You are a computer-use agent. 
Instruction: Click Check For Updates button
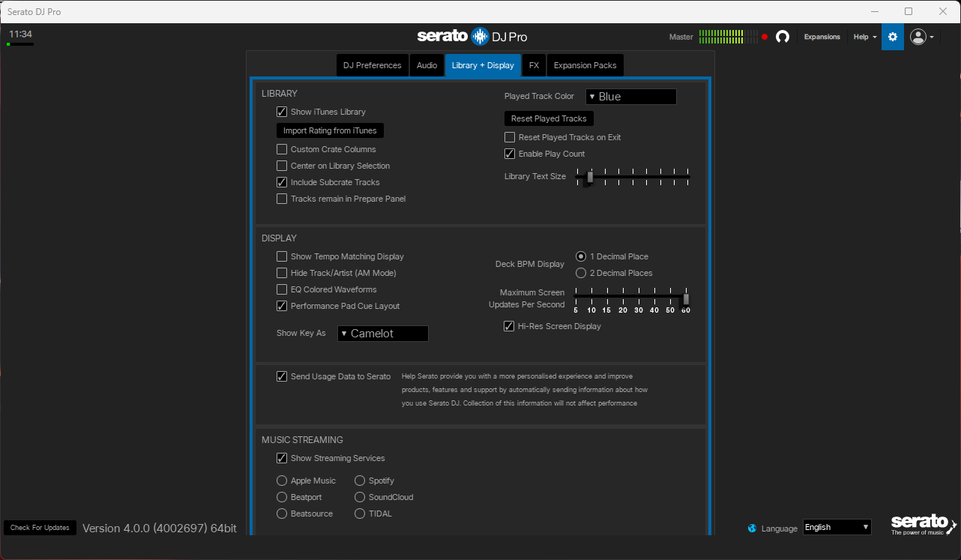coord(40,528)
